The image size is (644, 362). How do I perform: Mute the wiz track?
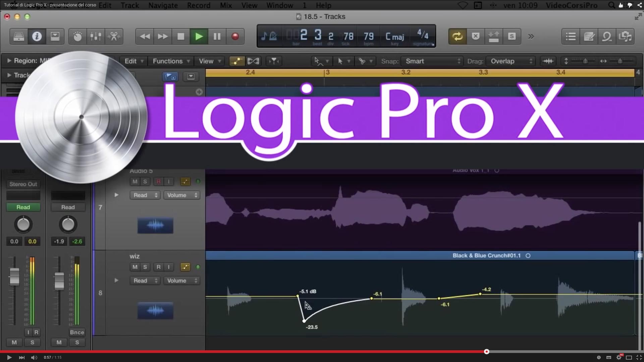135,267
